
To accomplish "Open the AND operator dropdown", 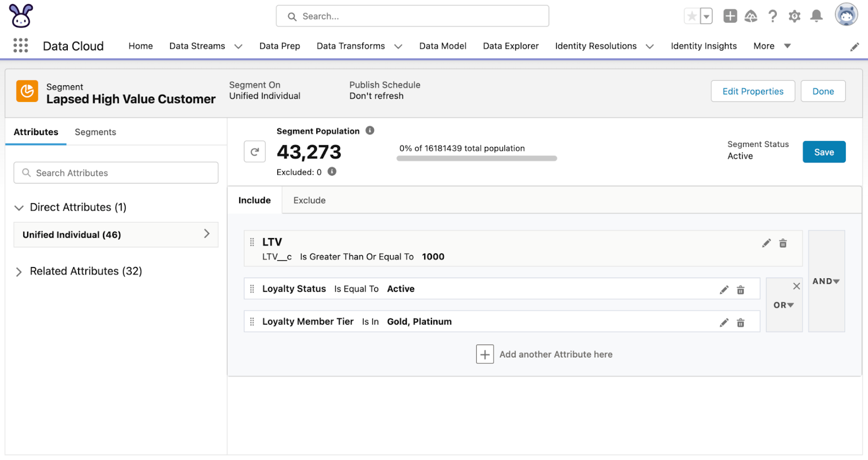I will [x=826, y=282].
